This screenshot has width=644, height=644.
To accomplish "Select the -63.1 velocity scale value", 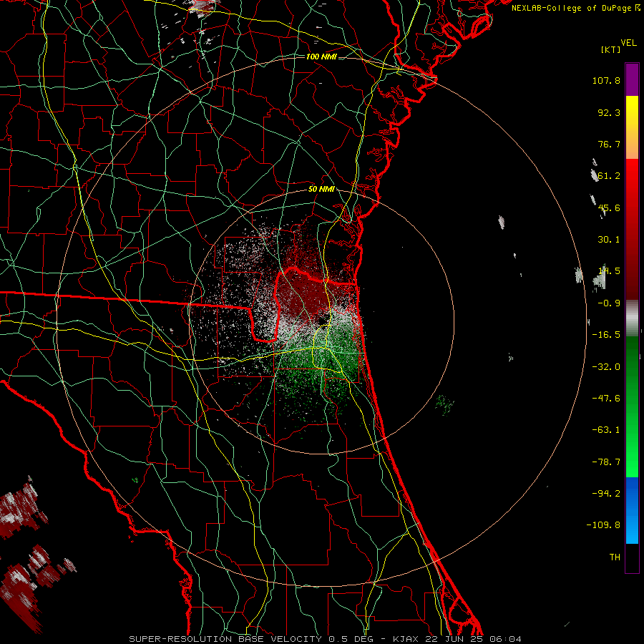I will pos(606,430).
